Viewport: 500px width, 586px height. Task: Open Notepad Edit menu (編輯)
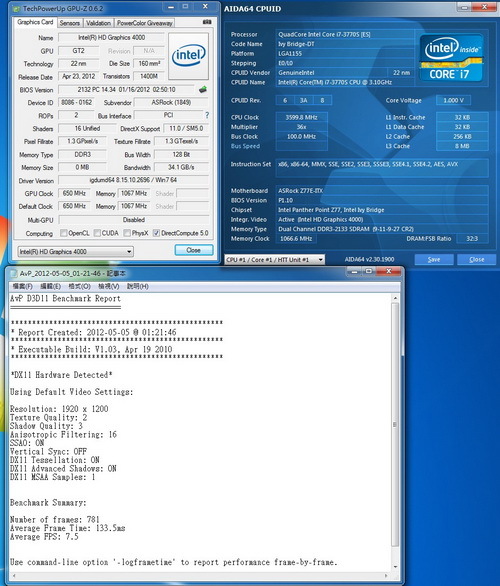pos(50,286)
